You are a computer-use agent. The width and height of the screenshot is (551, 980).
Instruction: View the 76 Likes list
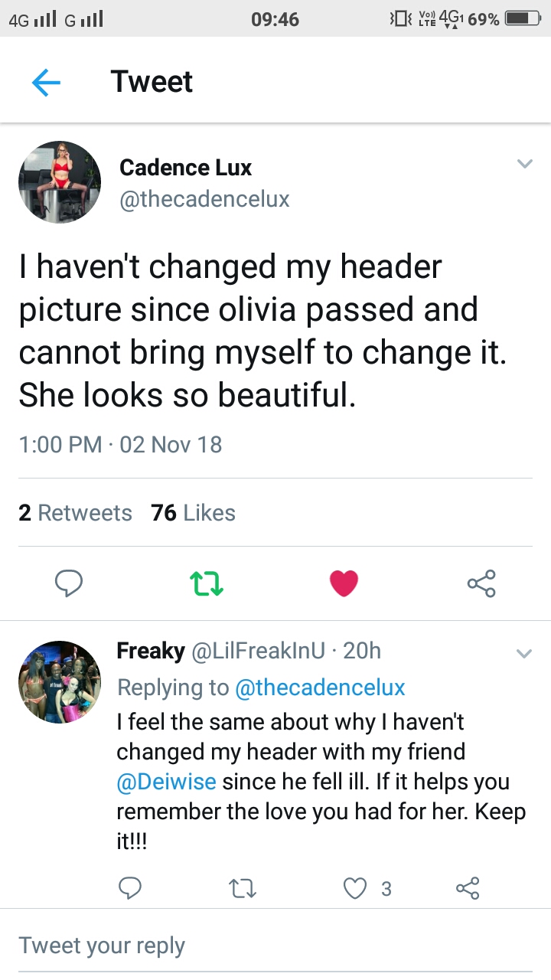point(194,512)
